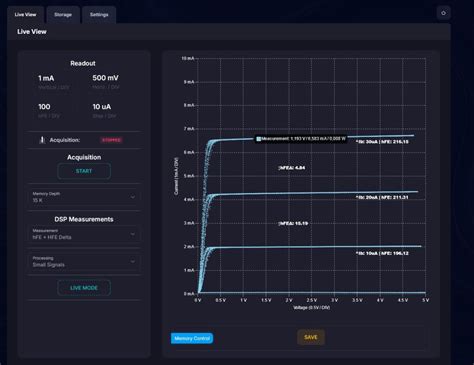Image resolution: width=474 pixels, height=365 pixels.
Task: Click the 5 V label on the horizontal axis
Action: pos(426,300)
